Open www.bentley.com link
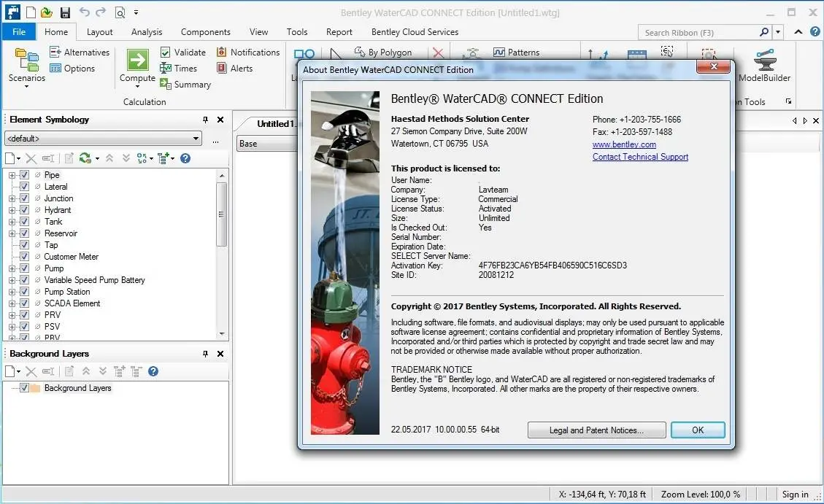824x504 pixels. click(x=624, y=144)
